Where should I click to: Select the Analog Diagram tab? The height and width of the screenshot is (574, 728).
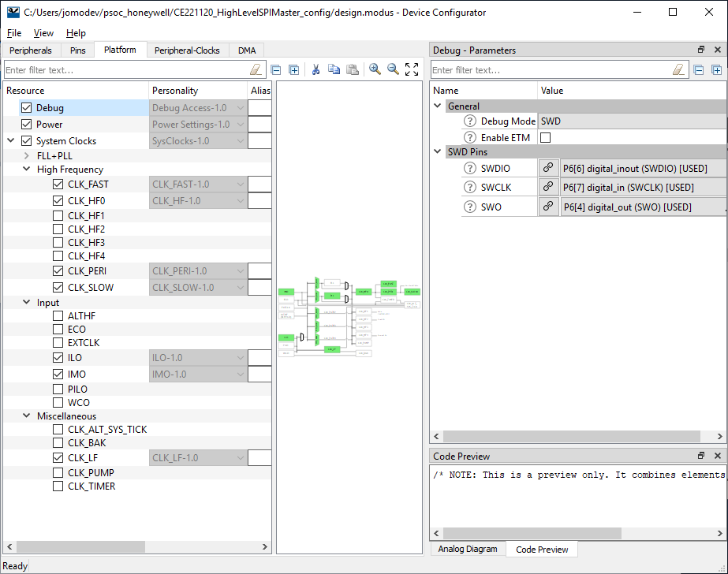tap(468, 550)
